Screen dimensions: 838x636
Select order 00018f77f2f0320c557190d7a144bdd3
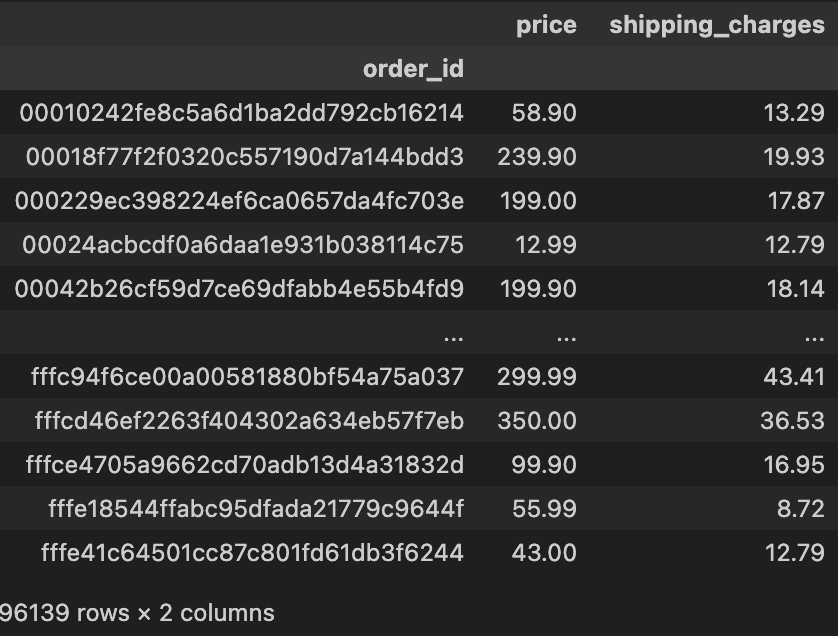pos(245,157)
